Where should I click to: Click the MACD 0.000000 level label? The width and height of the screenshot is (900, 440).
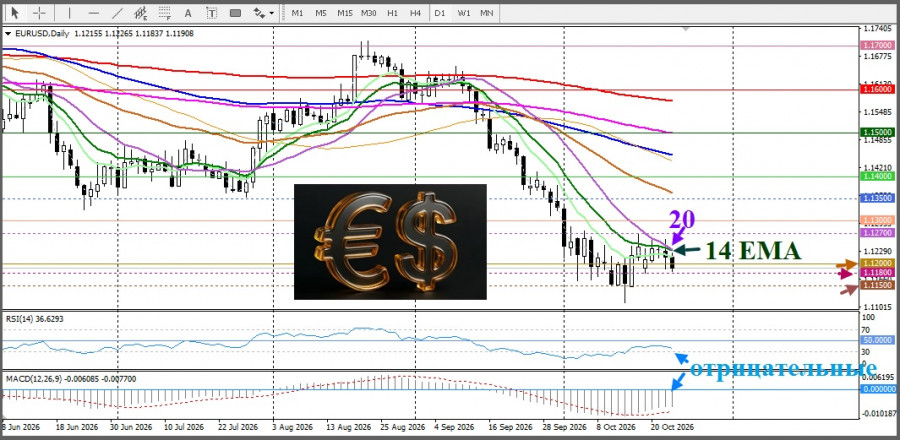pos(876,389)
